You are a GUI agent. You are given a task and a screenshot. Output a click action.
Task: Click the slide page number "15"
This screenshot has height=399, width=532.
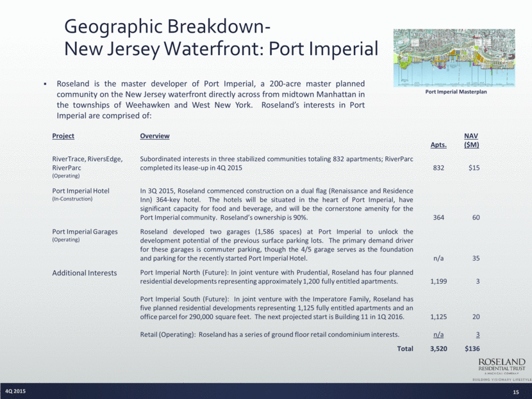[516, 392]
